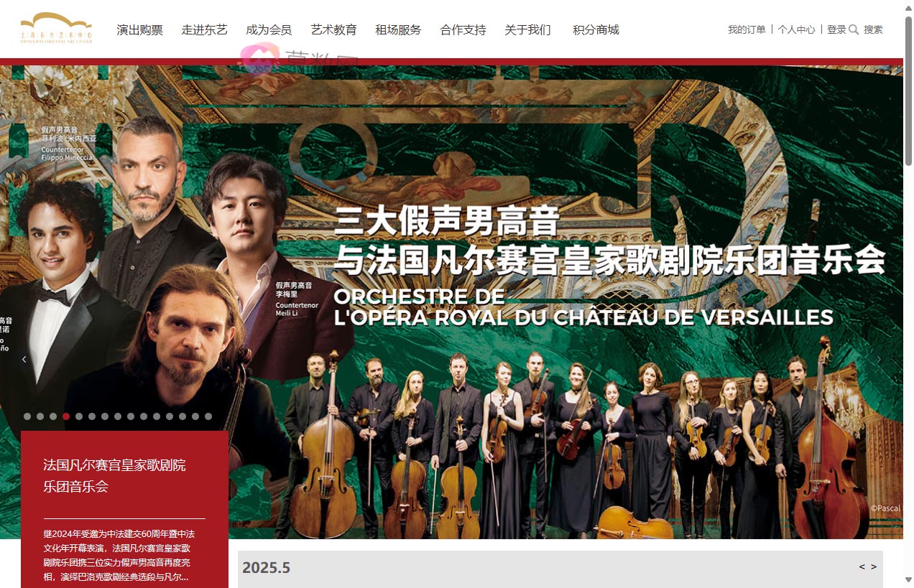Open the 艺术教育 menu

click(334, 30)
